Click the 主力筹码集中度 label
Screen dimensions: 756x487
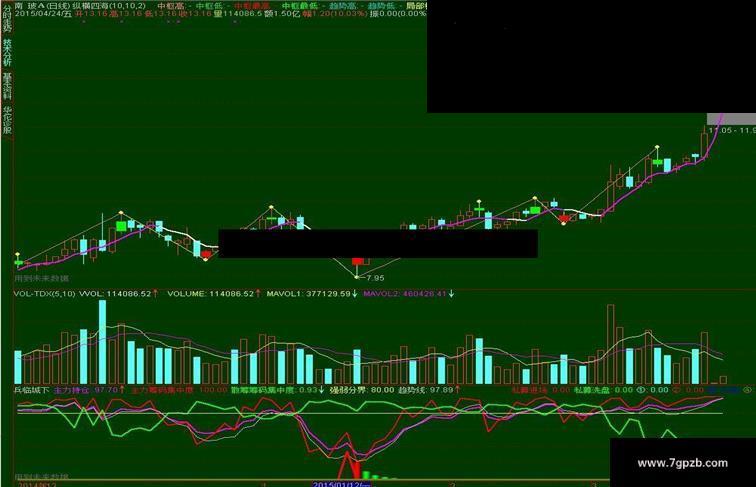(x=162, y=390)
